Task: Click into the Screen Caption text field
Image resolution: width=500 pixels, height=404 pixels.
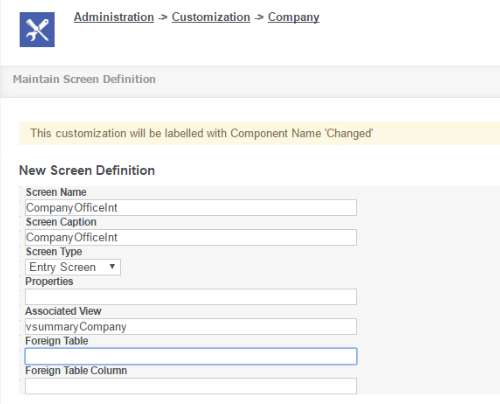Action: tap(191, 237)
